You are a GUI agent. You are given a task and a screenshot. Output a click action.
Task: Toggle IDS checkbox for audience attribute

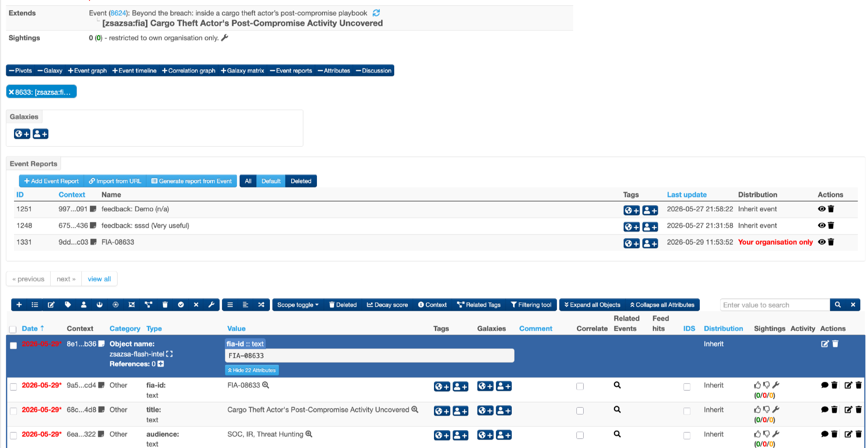[x=687, y=435]
